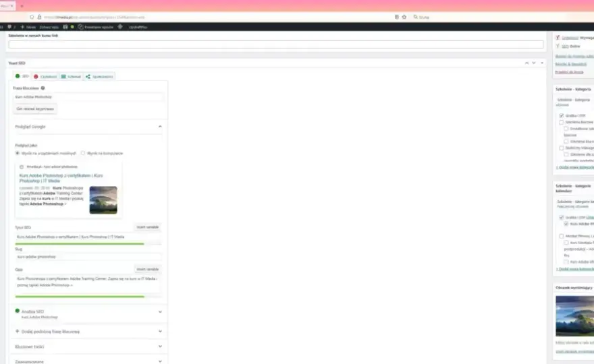Focus the Fraza kluczowa input field
The height and width of the screenshot is (364, 594).
pyautogui.click(x=89, y=97)
